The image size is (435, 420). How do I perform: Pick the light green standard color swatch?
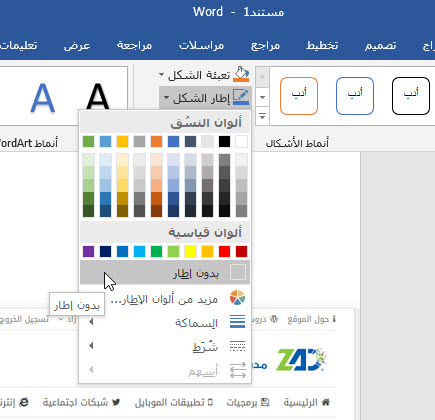[x=173, y=252]
